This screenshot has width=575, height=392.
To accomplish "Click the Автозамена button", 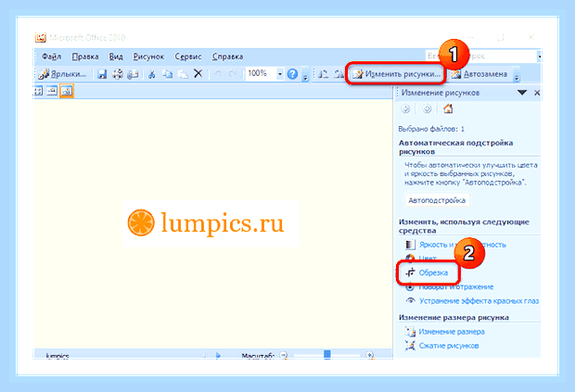I will point(479,74).
